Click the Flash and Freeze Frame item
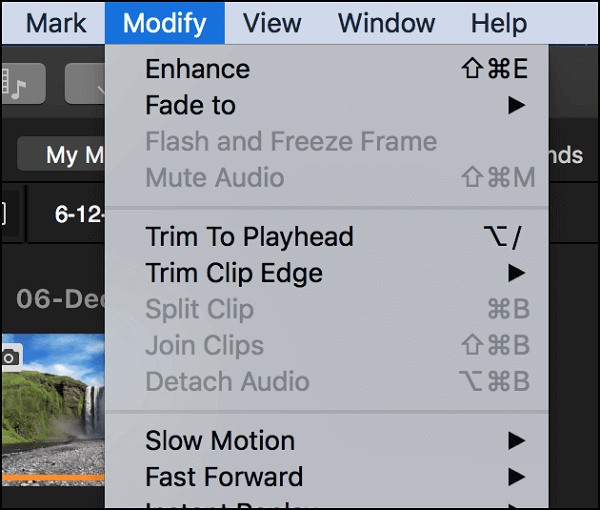The image size is (600, 510). click(x=291, y=141)
